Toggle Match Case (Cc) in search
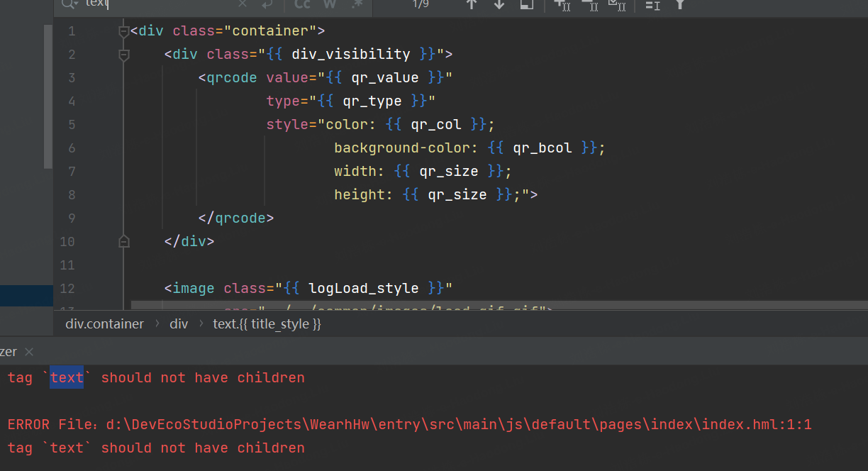The image size is (868, 471). point(303,4)
